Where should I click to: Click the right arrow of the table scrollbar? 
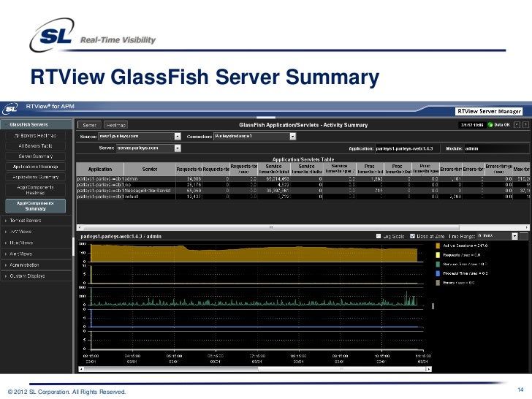(x=527, y=227)
